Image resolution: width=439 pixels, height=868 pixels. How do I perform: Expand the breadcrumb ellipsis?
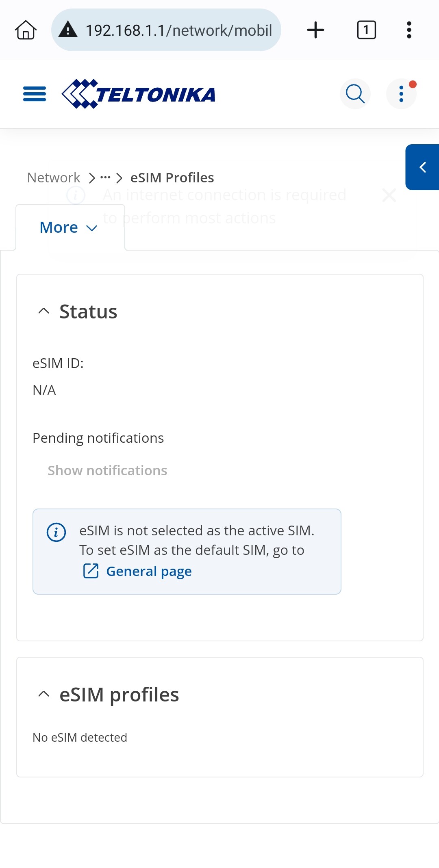(105, 178)
